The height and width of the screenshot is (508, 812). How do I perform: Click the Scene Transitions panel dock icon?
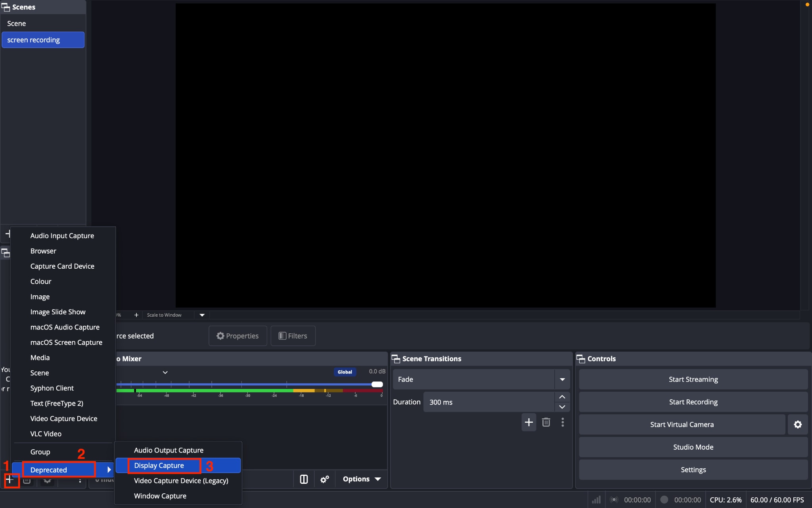click(x=396, y=359)
